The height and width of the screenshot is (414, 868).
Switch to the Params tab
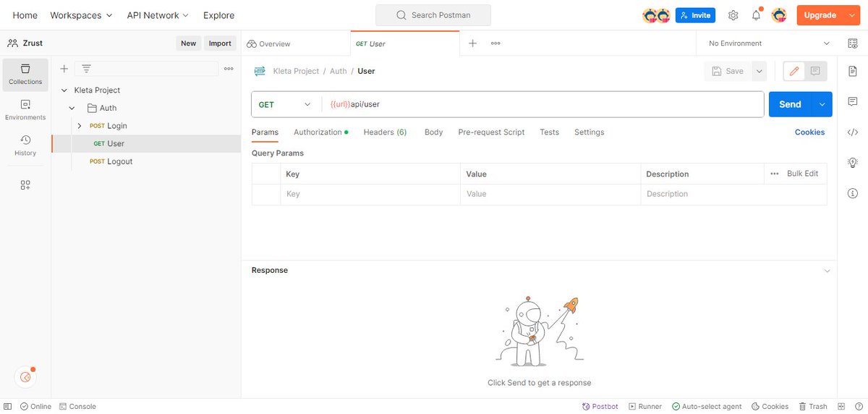[x=265, y=132]
